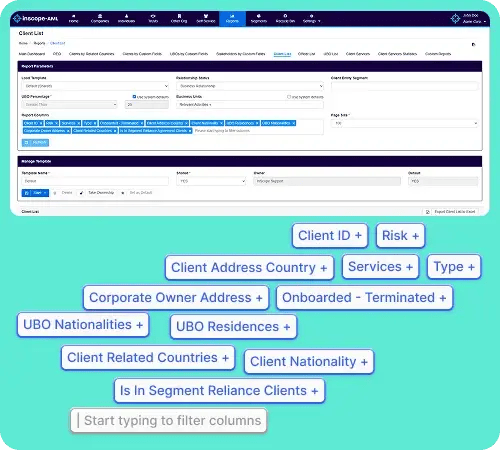Click the large Services + chip

pyautogui.click(x=380, y=267)
